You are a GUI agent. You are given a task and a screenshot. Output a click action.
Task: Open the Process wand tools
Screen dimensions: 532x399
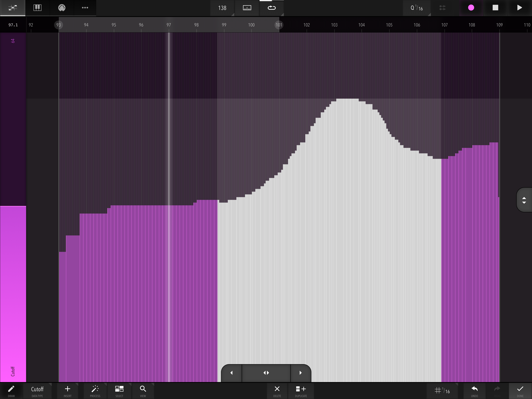(x=95, y=391)
